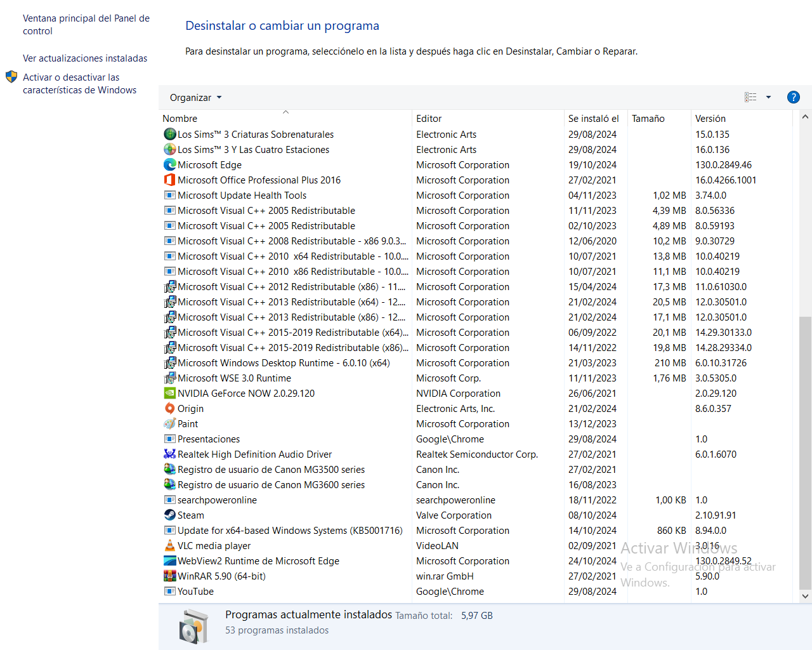The width and height of the screenshot is (812, 650).
Task: Click the Los Sims 3 Criaturas Sobrenaturales icon
Action: coord(170,134)
